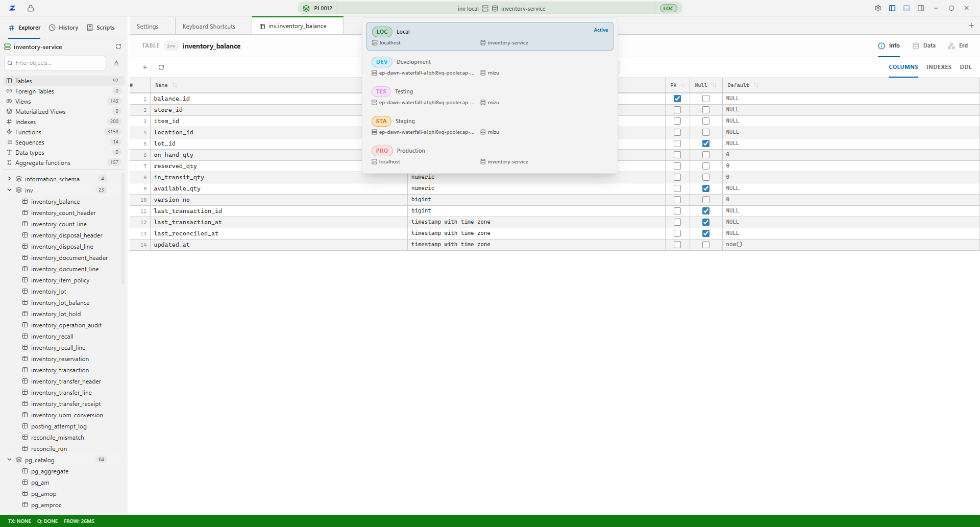Open the Scripts sidebar tab
This screenshot has width=980, height=527.
click(x=101, y=28)
